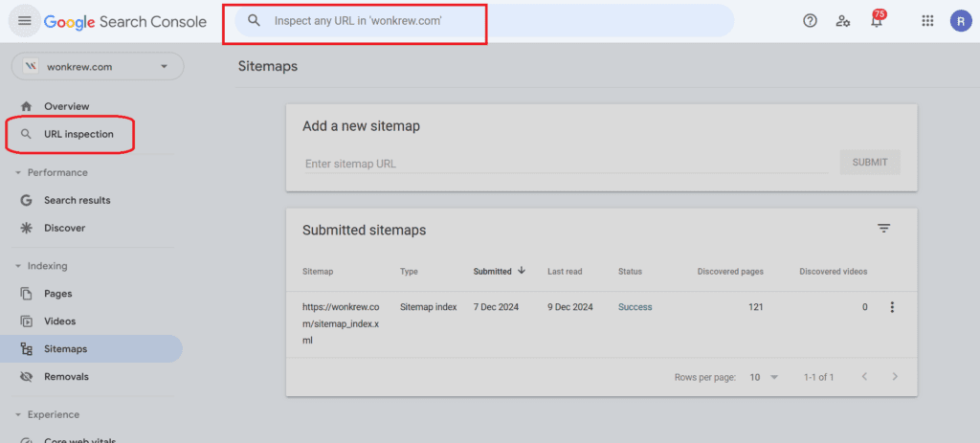Click the Google G icon beside Search results
980x443 pixels.
pyautogui.click(x=26, y=200)
